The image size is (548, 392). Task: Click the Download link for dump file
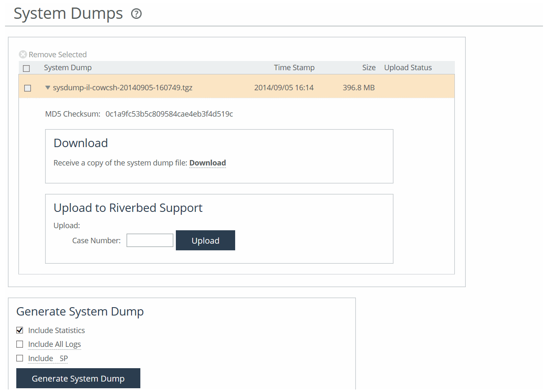pos(208,163)
